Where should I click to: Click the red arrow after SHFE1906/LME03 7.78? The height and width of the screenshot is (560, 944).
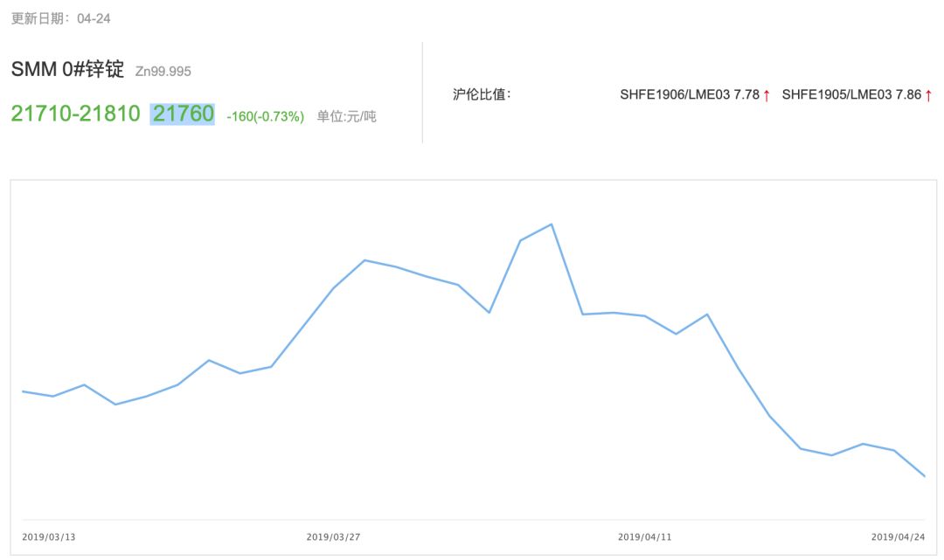(767, 95)
